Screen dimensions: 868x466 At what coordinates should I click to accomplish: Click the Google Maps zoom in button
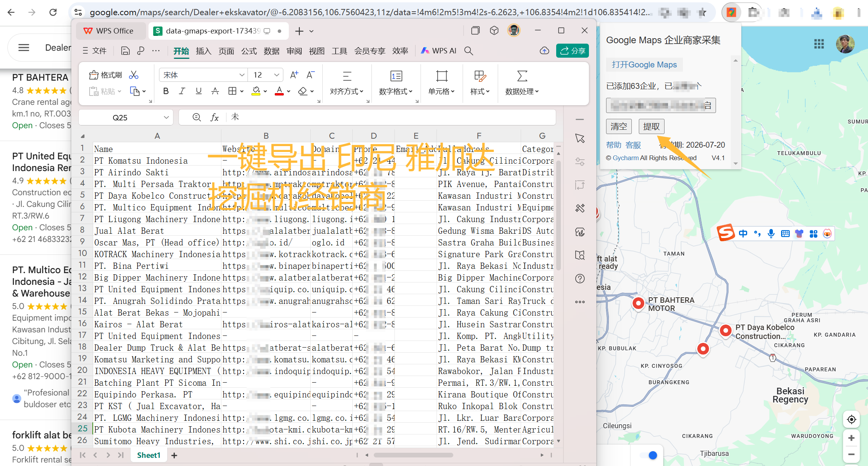pos(852,438)
